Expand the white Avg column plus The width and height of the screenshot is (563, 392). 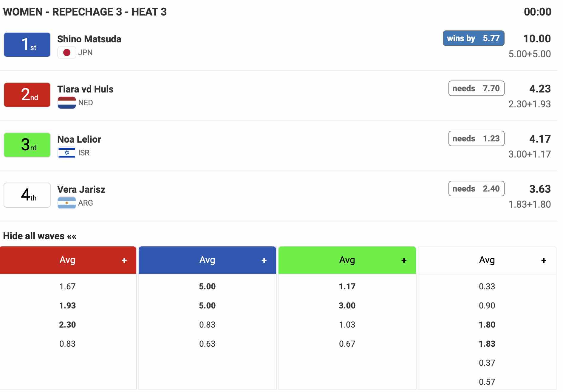coord(544,260)
